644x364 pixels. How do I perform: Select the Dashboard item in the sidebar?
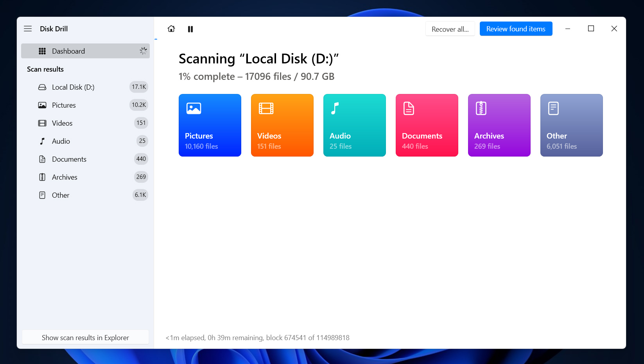85,51
